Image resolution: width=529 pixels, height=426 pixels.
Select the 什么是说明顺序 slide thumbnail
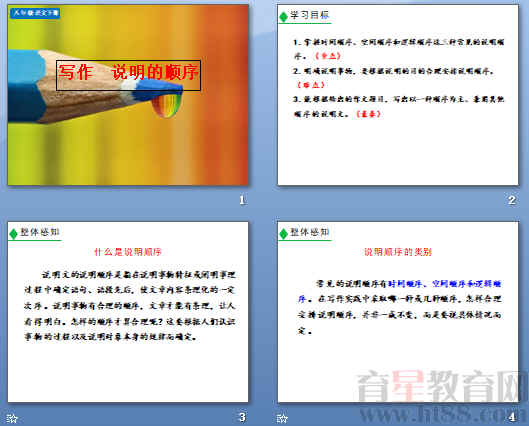(x=128, y=312)
